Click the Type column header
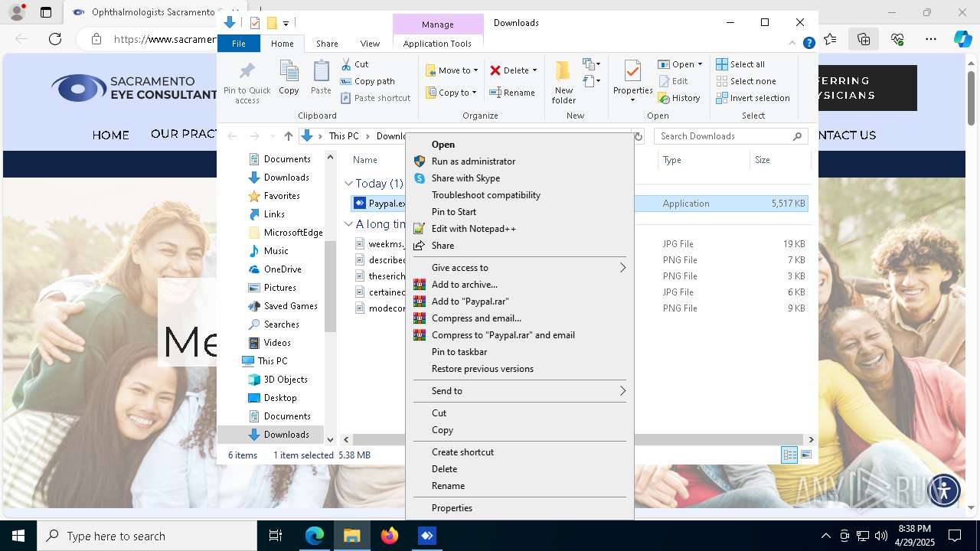The image size is (980, 551). (x=703, y=160)
